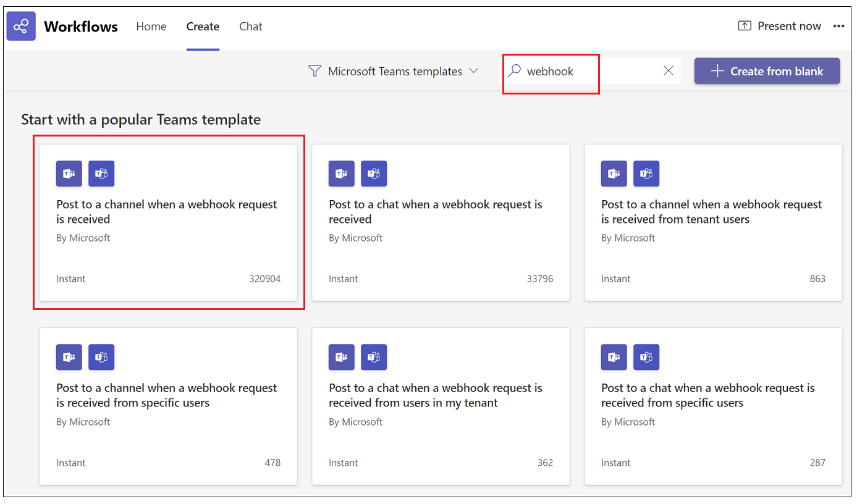Viewport: 857px width, 504px height.
Task: Open the Home tab
Action: (151, 27)
